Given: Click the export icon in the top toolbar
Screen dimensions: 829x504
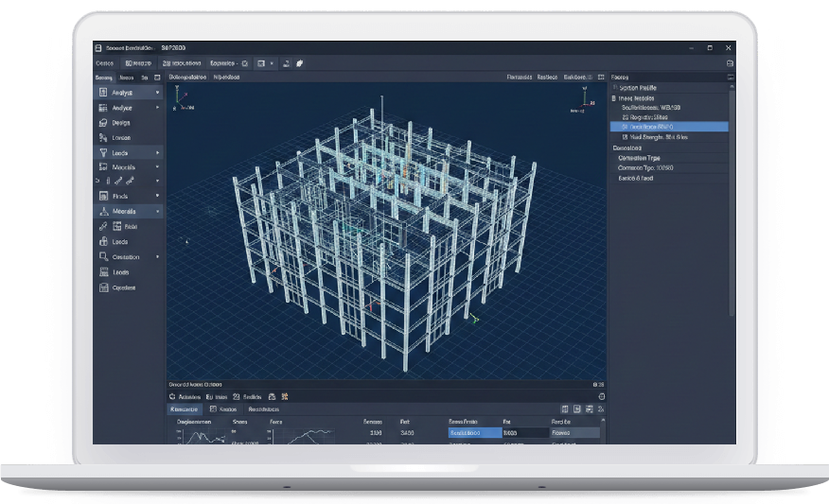Looking at the screenshot, I should tap(286, 63).
